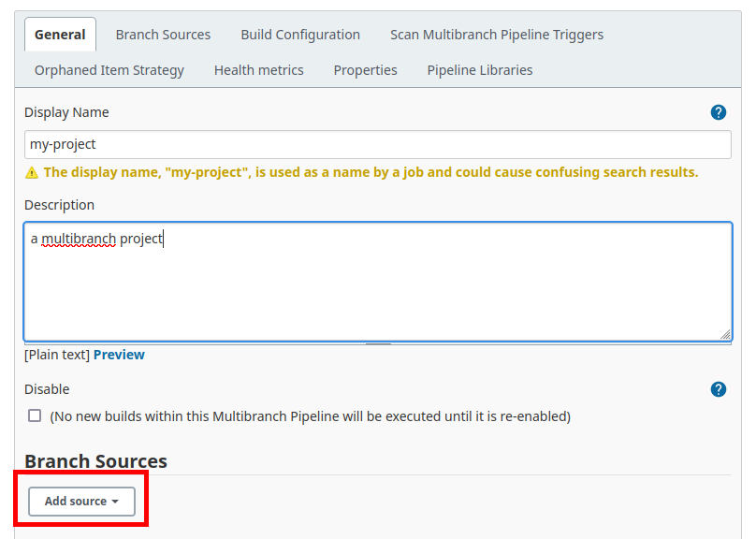Select Scan Multibranch Pipeline Triggers tab
The image size is (756, 539).
point(497,35)
